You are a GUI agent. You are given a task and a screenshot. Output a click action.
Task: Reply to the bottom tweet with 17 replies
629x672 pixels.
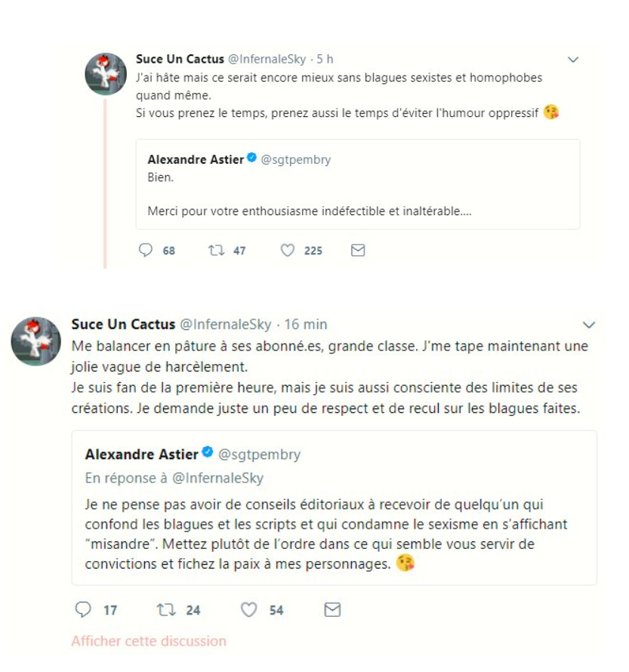pos(83,609)
